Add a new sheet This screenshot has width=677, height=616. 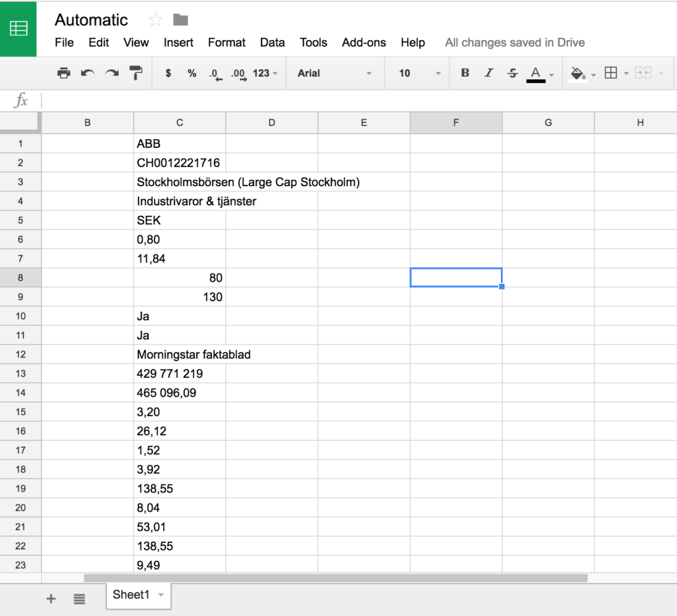[x=51, y=598]
